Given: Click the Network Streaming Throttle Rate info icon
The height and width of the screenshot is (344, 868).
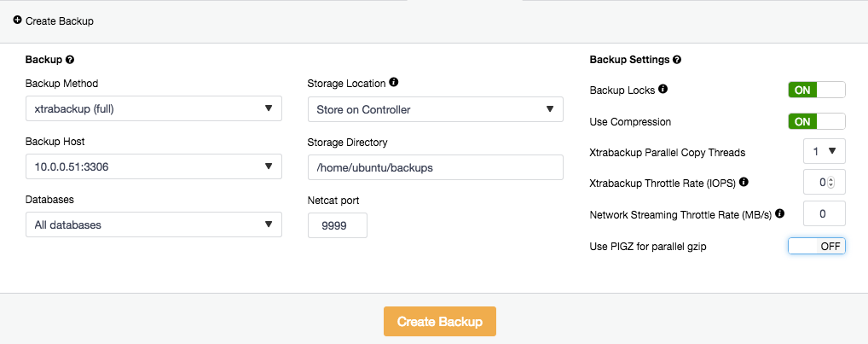Looking at the screenshot, I should point(780,213).
